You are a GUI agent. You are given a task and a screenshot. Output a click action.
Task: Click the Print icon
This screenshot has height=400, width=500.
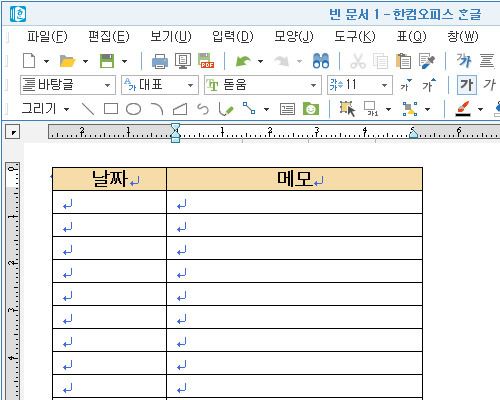coord(160,61)
